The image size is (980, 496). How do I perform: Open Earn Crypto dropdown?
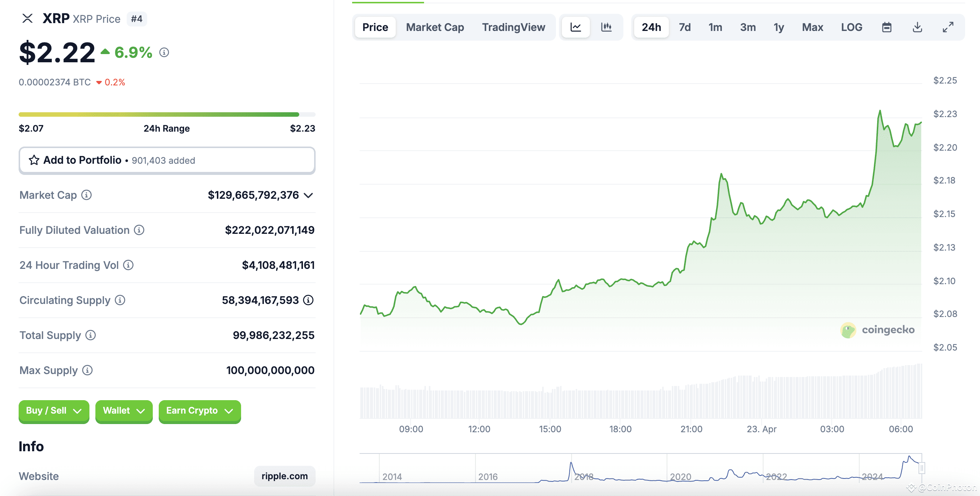200,411
